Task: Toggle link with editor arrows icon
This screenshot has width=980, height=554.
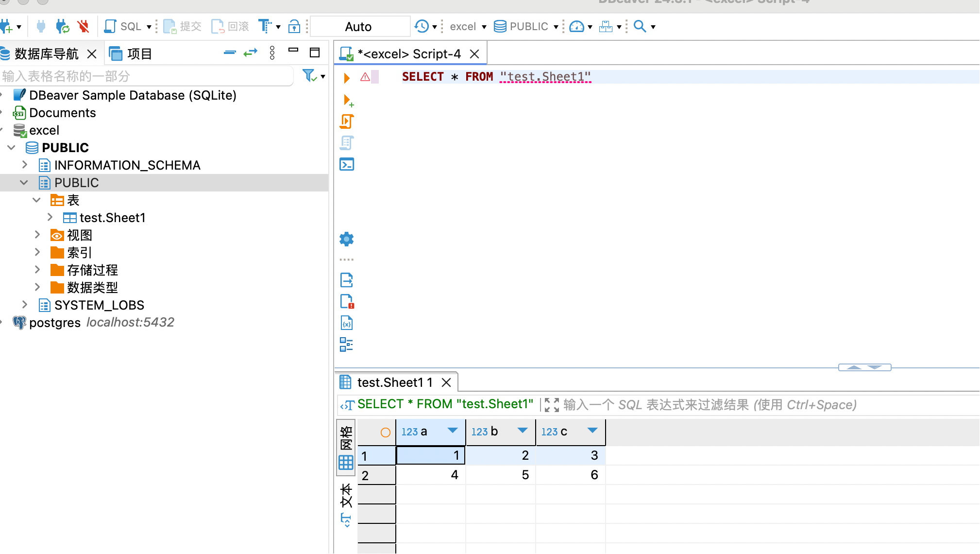Action: (251, 53)
